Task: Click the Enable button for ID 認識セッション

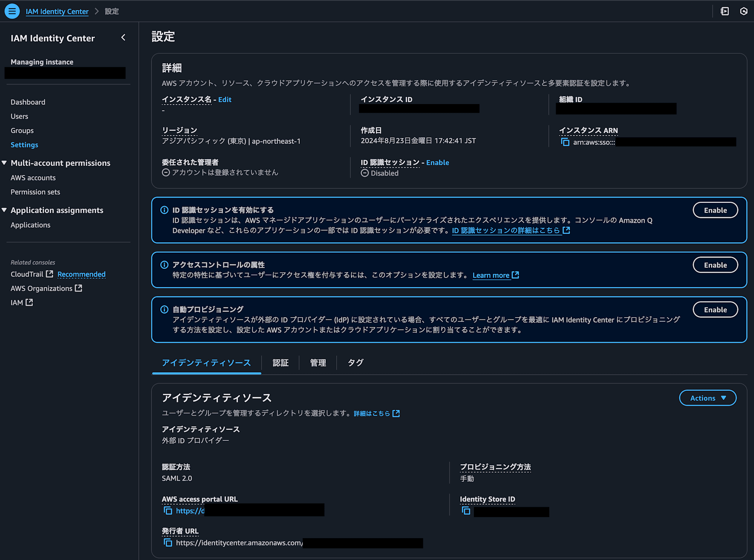Action: pyautogui.click(x=715, y=210)
